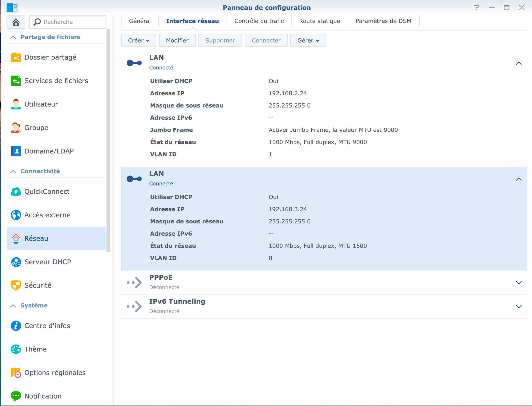Open Serveur DHCP icon
Image resolution: width=532 pixels, height=406 pixels.
[16, 262]
